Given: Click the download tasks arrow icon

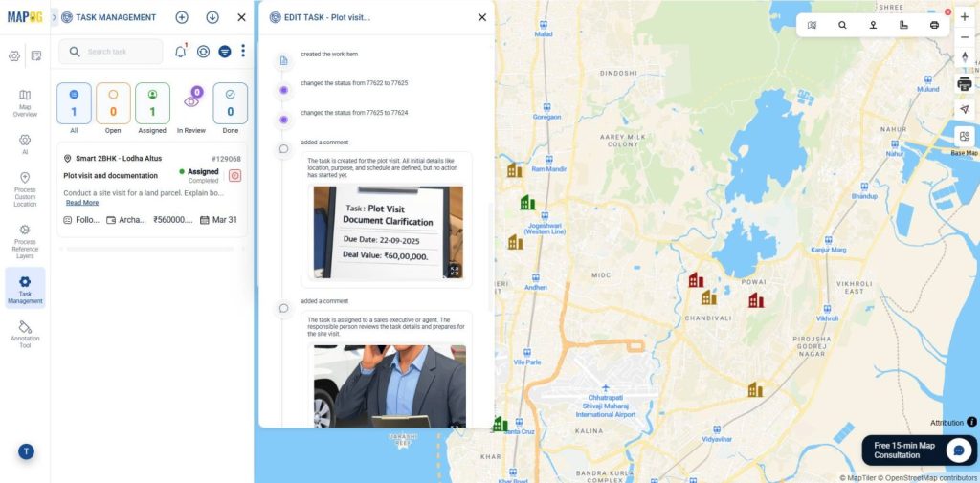Looking at the screenshot, I should (212, 17).
